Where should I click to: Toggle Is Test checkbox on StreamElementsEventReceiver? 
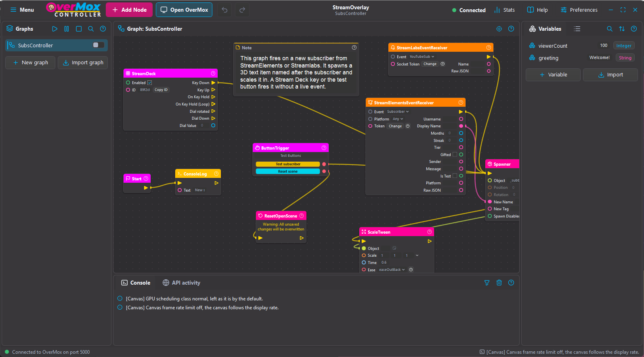(455, 176)
